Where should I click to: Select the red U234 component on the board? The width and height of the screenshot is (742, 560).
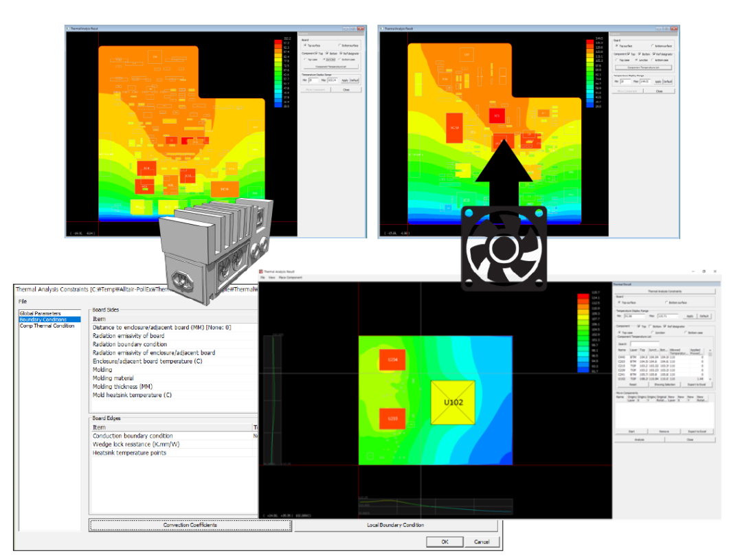point(392,360)
